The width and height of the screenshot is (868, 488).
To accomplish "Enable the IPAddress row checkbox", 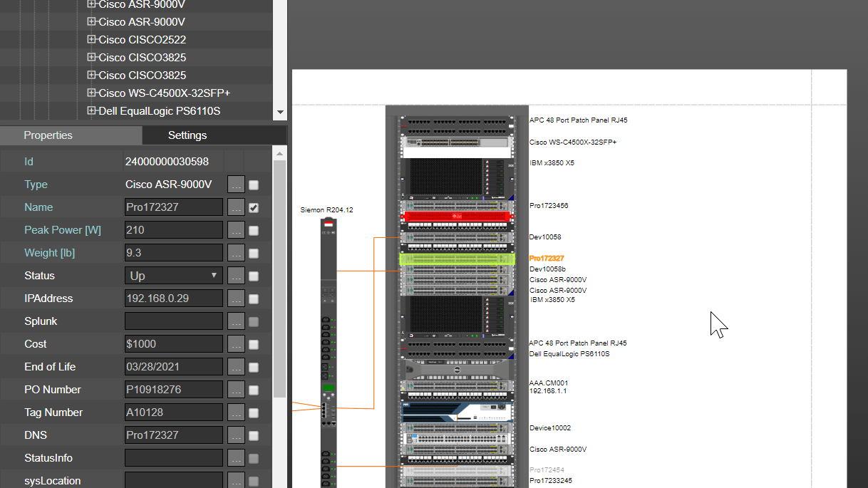I will pos(254,299).
